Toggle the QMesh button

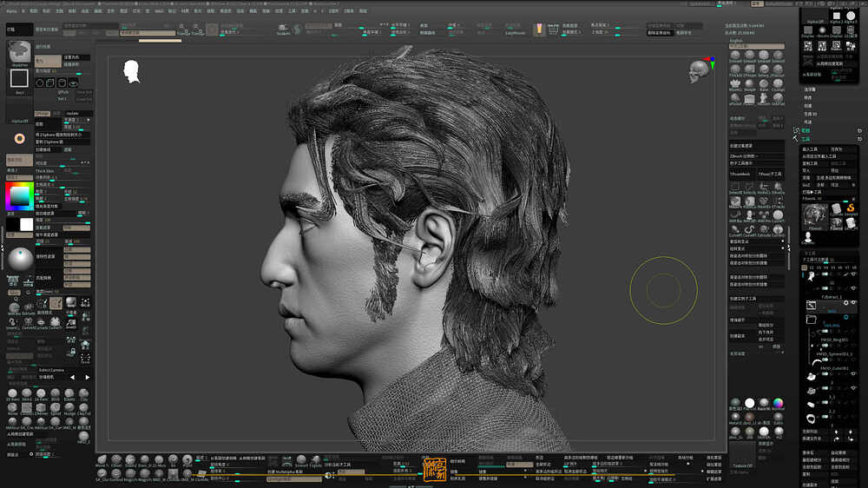[x=42, y=114]
